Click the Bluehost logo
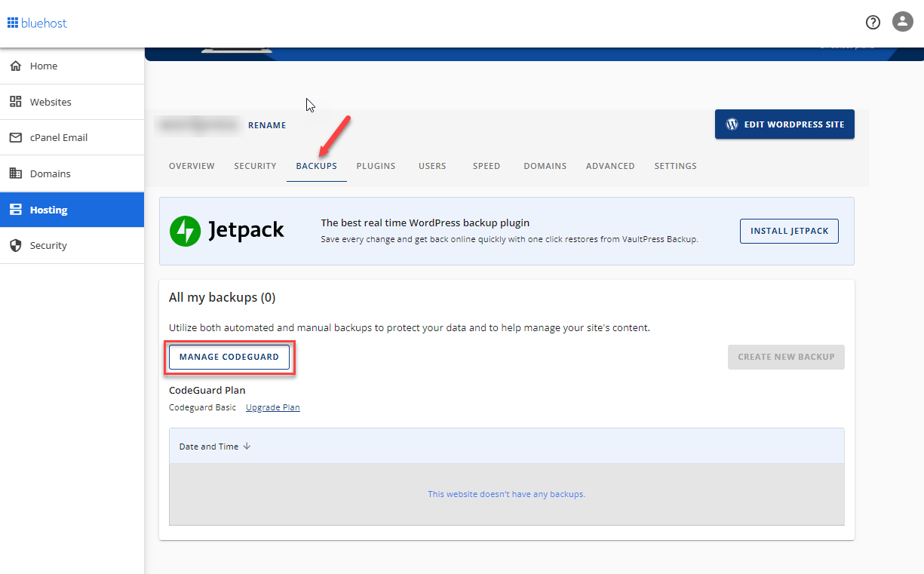Screen dimensions: 924x574 [37, 23]
